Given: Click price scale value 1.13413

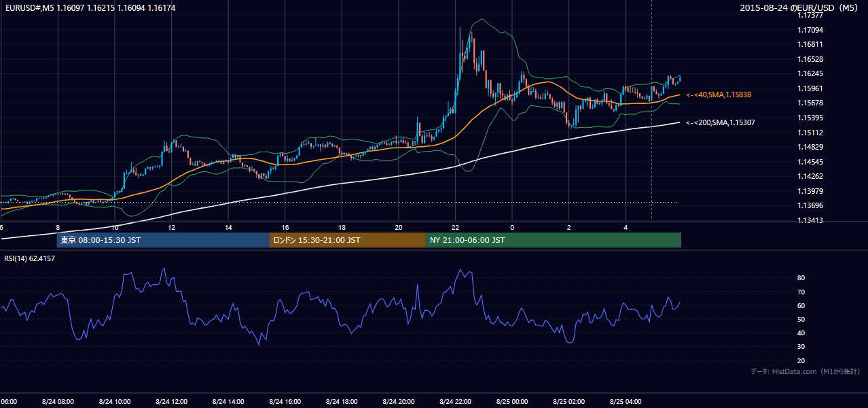Looking at the screenshot, I should tap(810, 220).
